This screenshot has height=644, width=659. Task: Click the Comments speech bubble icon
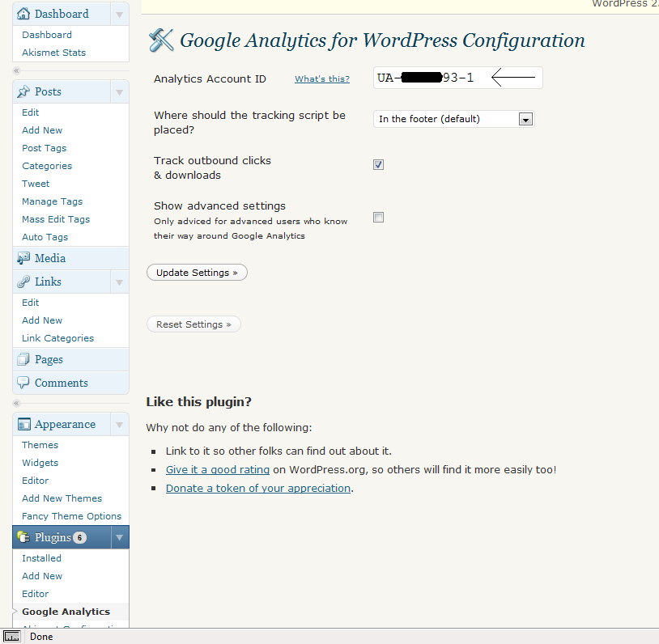(x=23, y=383)
